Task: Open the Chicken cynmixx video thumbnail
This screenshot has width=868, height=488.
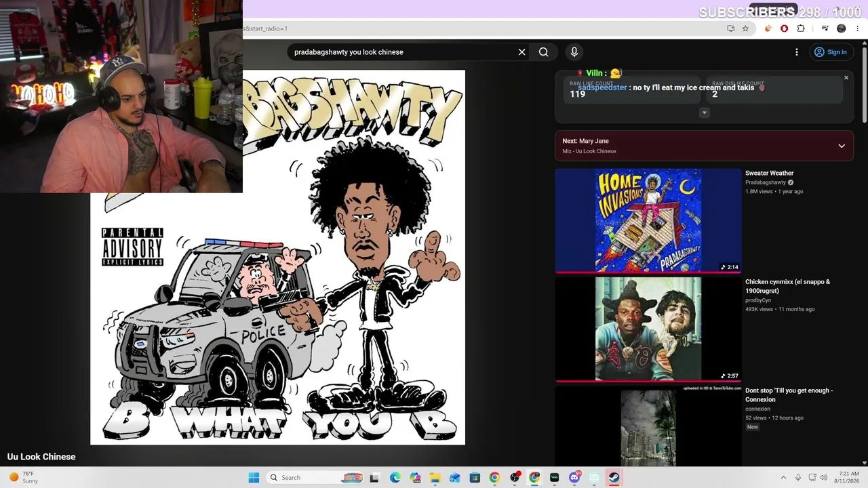Action: (648, 329)
